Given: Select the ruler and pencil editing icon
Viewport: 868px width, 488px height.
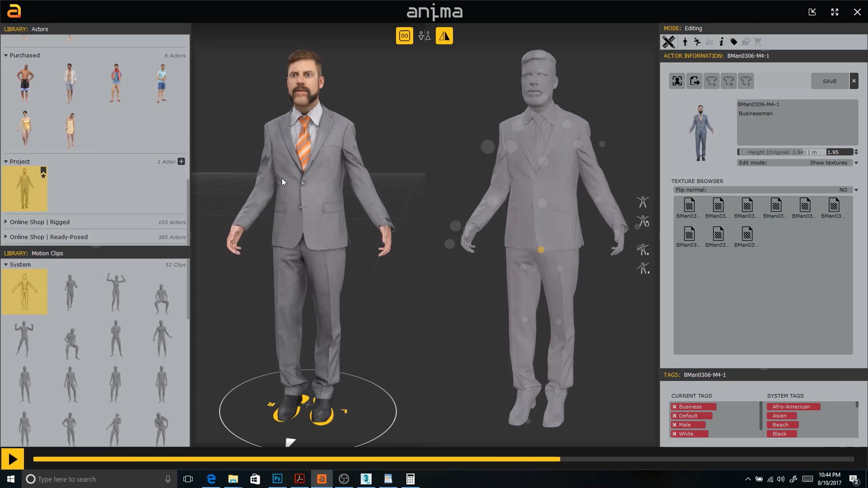Looking at the screenshot, I should [668, 42].
